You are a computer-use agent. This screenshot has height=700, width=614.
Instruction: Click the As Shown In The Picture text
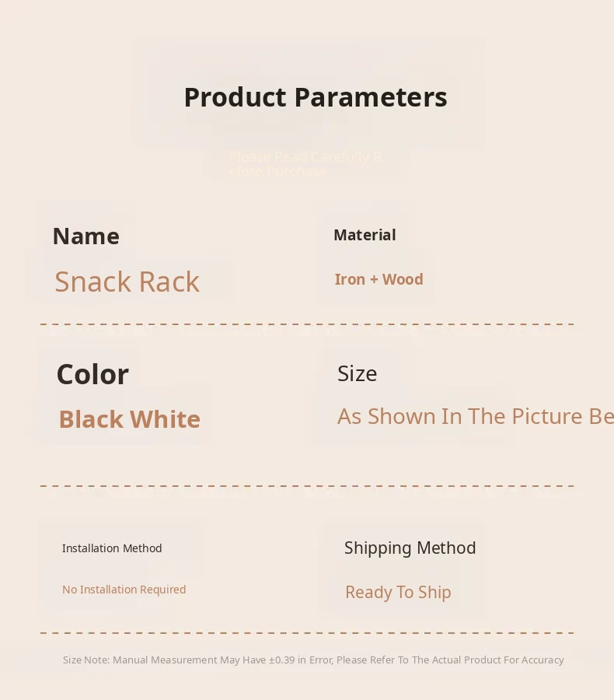[475, 416]
